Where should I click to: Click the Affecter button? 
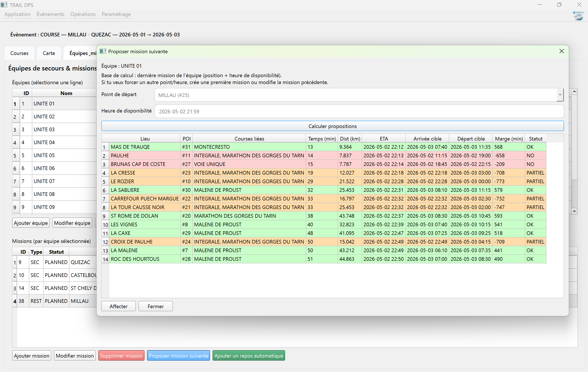pyautogui.click(x=118, y=306)
